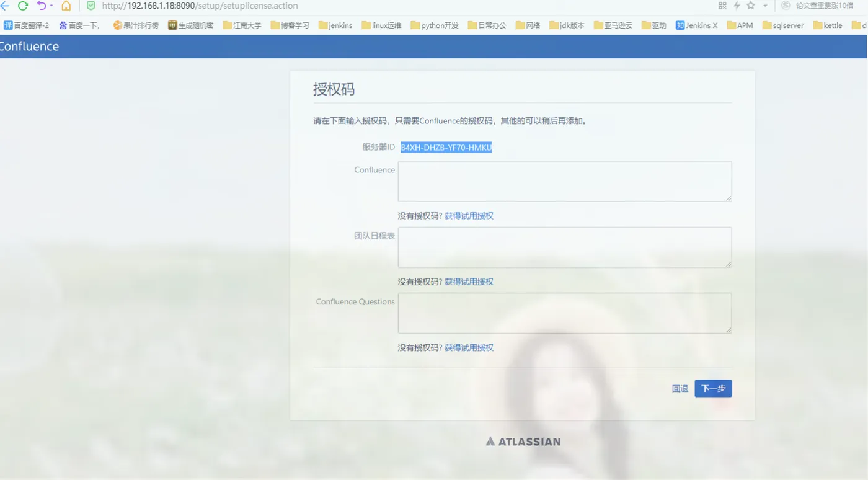Open the 百度一下 bookmark
This screenshot has width=868, height=480.
(x=79, y=25)
